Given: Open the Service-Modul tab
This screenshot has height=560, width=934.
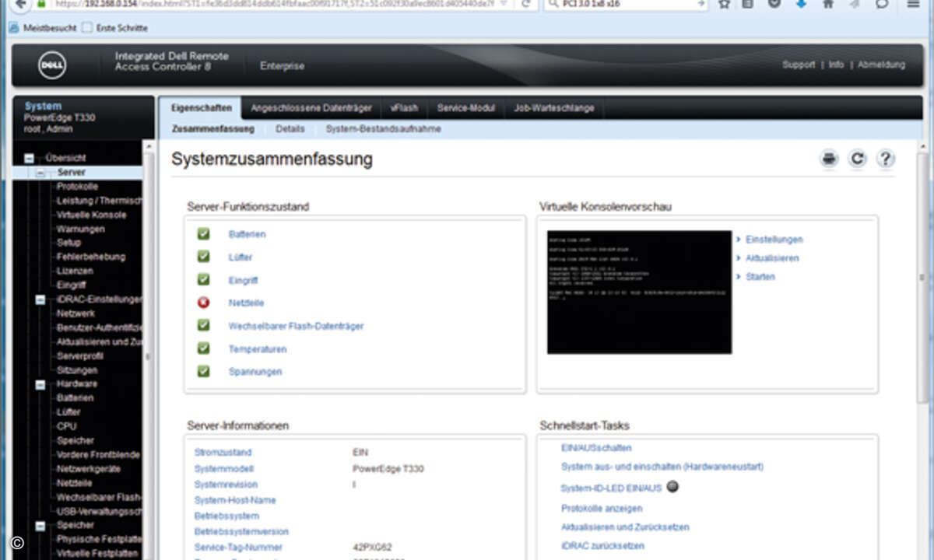Looking at the screenshot, I should [x=465, y=108].
